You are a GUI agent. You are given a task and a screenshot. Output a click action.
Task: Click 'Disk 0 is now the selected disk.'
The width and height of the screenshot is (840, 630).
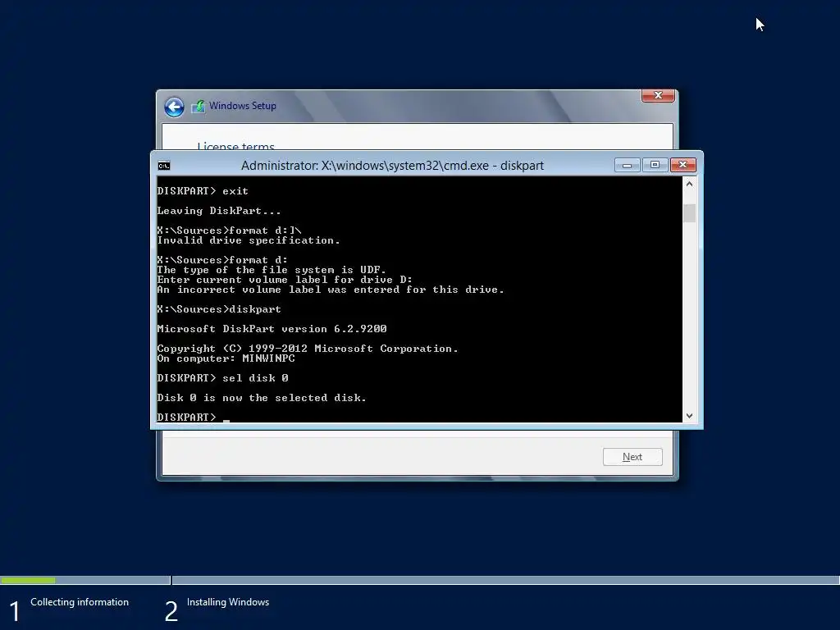click(262, 398)
